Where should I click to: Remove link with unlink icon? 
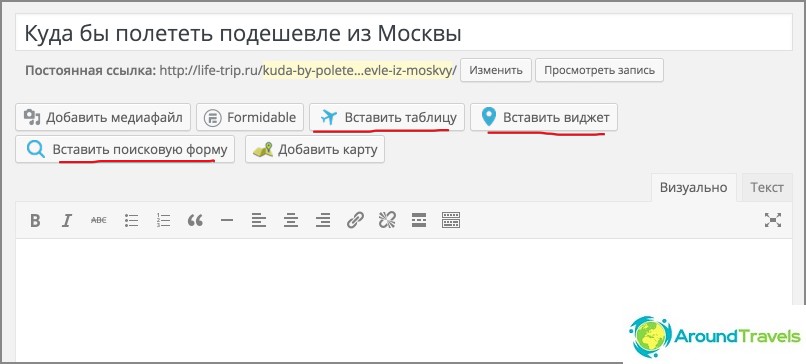pyautogui.click(x=387, y=220)
